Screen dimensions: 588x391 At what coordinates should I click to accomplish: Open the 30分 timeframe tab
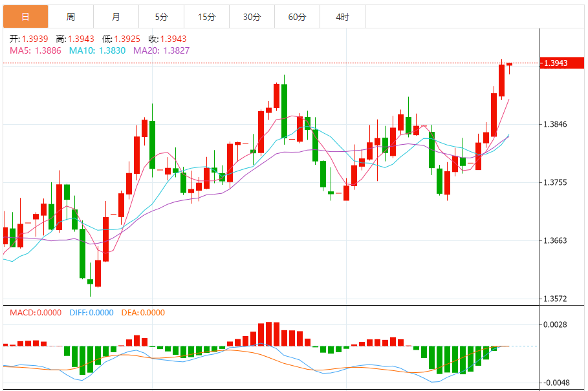click(252, 17)
